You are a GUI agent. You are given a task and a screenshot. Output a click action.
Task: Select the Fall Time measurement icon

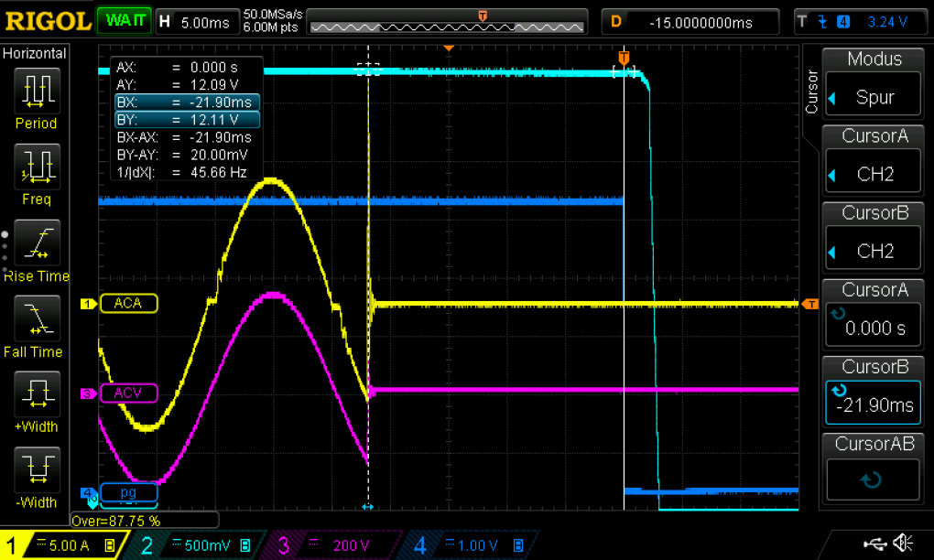37,318
